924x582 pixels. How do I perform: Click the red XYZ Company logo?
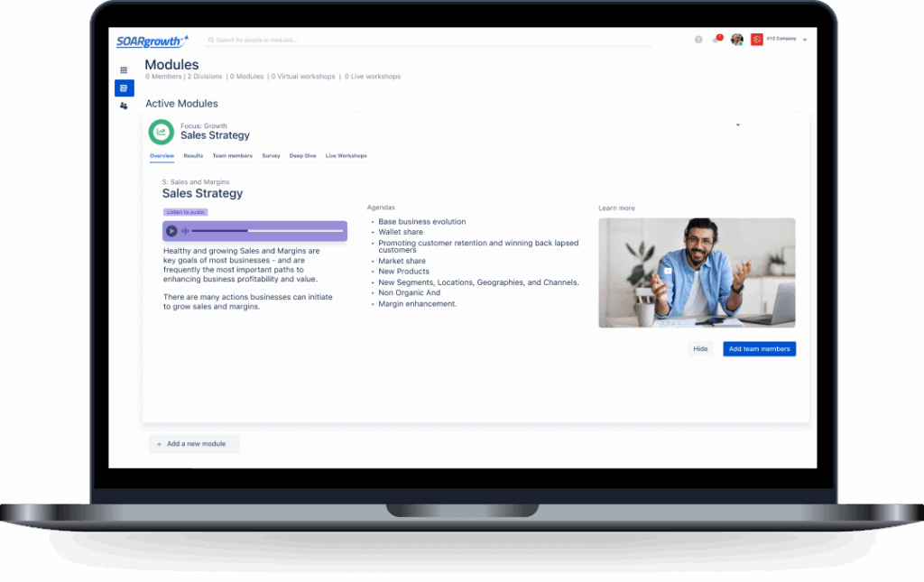[x=756, y=40]
